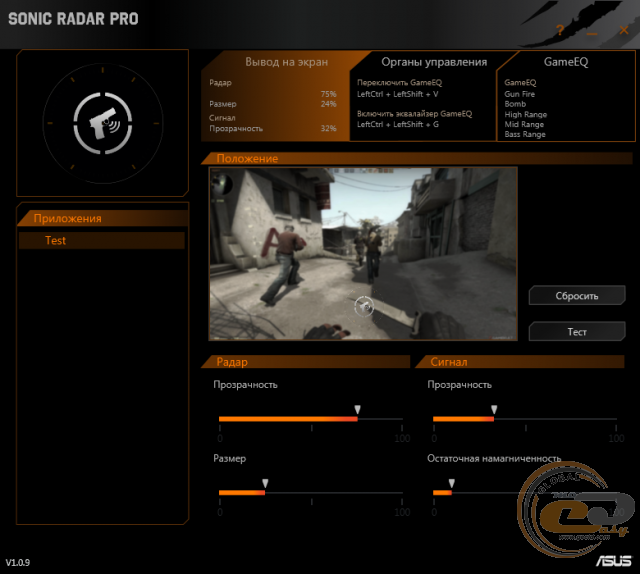The image size is (640, 574).
Task: Adjust the Сигнал Прозрачность slider handle
Action: [x=494, y=409]
